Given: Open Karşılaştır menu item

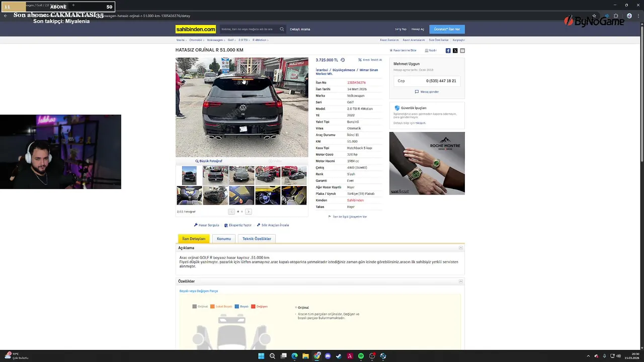Looking at the screenshot, I should (458, 40).
